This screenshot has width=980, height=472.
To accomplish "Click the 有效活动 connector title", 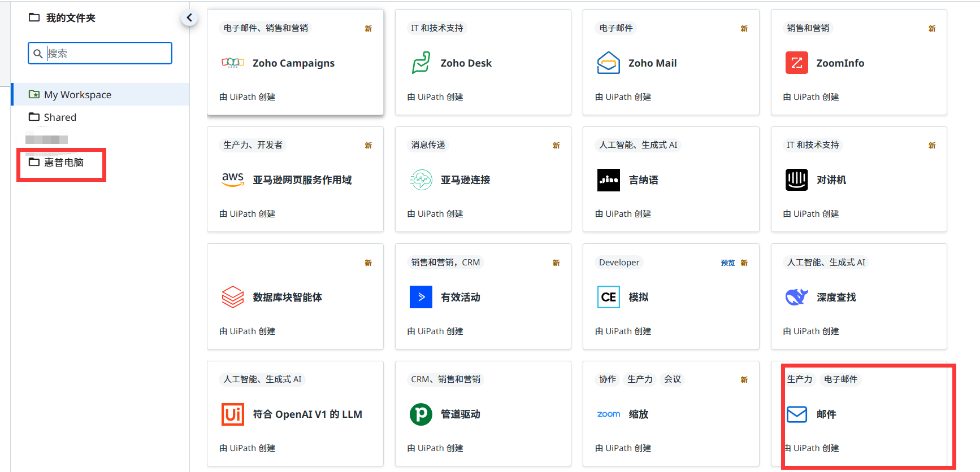I will 461,298.
